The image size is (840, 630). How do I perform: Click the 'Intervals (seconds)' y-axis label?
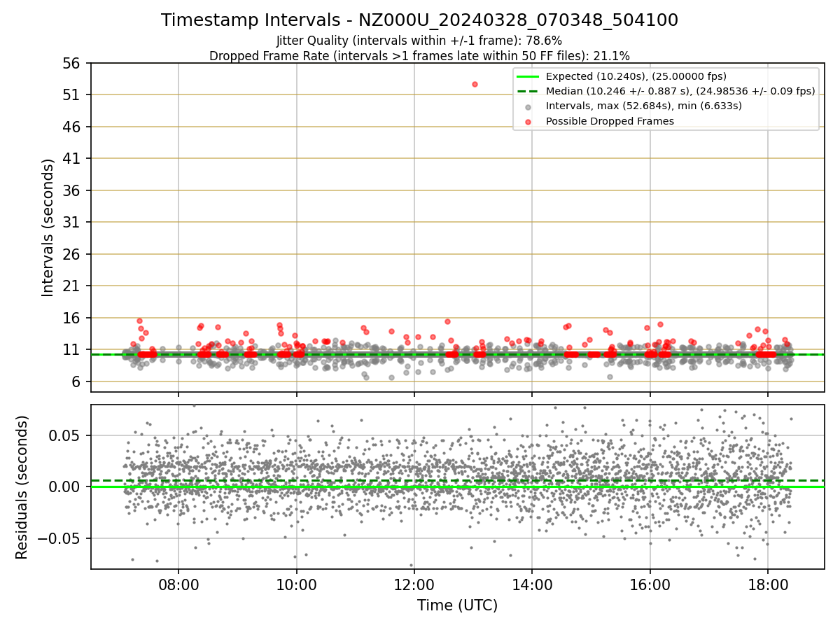click(48, 227)
